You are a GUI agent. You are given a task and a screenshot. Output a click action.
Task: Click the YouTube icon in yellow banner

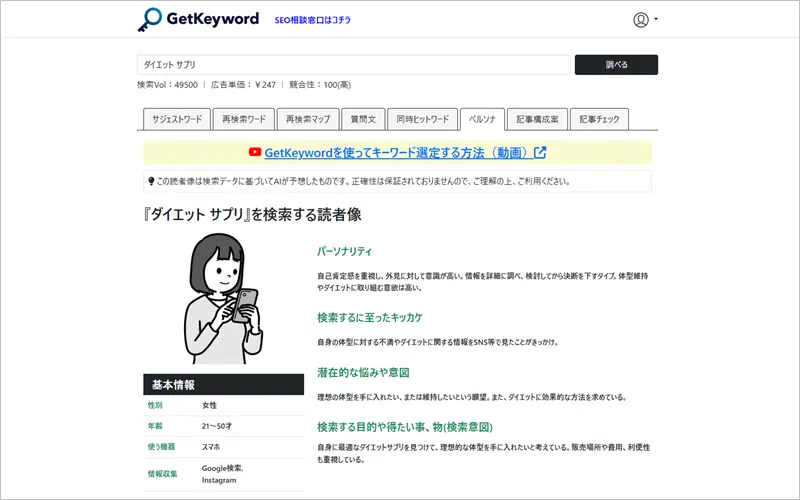[255, 153]
